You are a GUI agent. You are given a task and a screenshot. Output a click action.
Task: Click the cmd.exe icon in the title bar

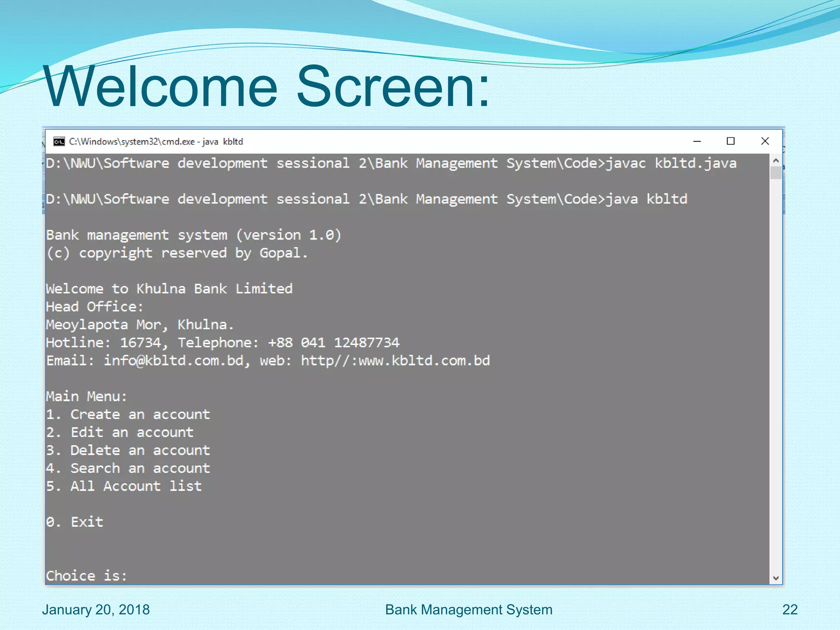pyautogui.click(x=59, y=142)
